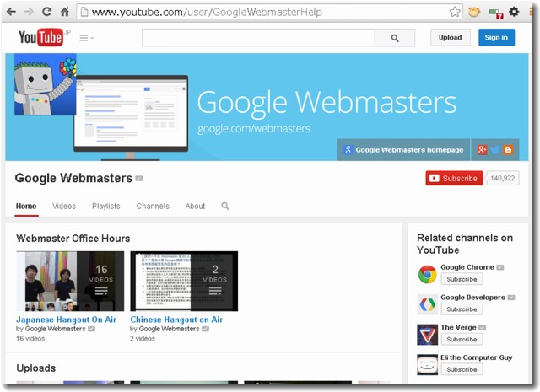Reload the page with the refresh icon

pos(47,12)
